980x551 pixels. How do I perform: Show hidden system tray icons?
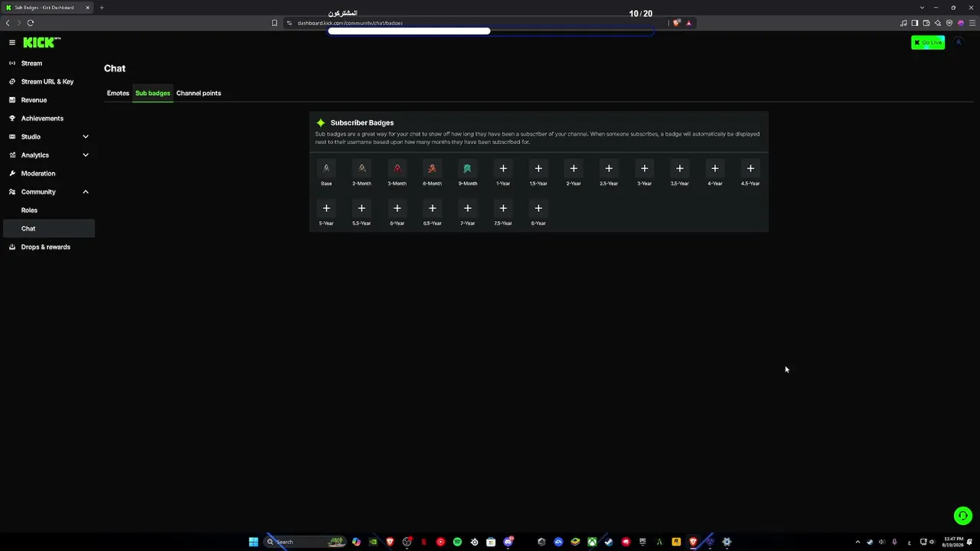(857, 542)
